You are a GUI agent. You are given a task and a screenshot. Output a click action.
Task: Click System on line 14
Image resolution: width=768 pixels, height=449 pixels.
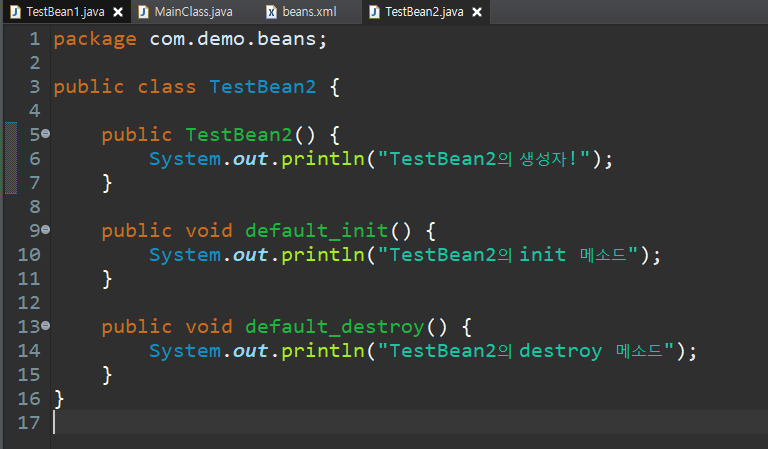(x=185, y=351)
